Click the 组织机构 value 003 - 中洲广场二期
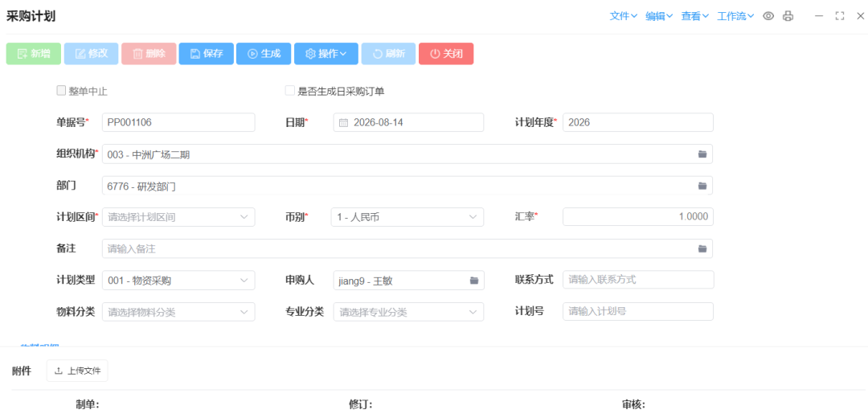Image resolution: width=868 pixels, height=414 pixels. coord(149,155)
